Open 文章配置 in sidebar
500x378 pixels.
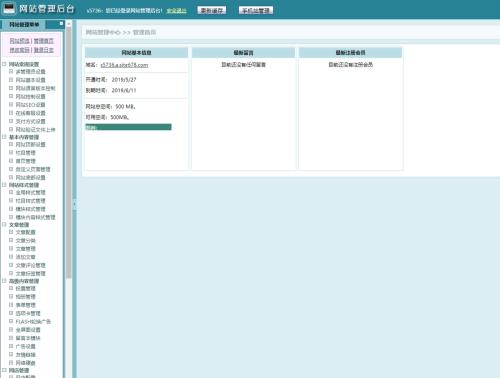(x=25, y=232)
